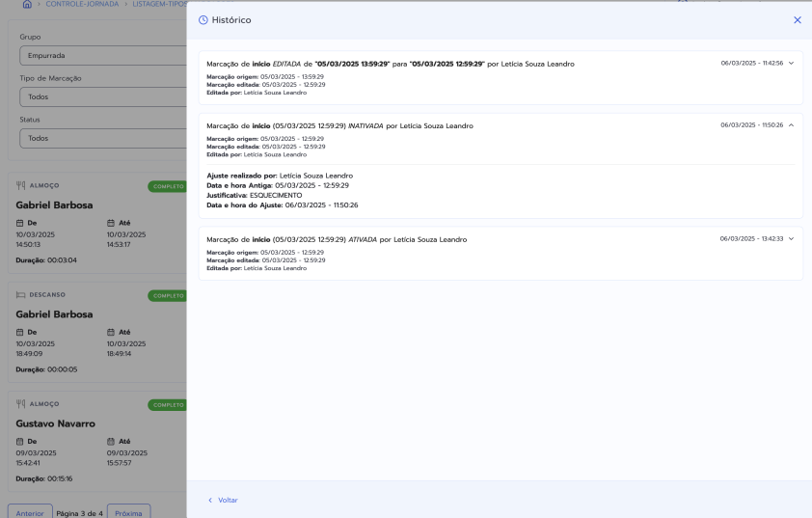This screenshot has width=812, height=518.
Task: Go to the next page with Próxima
Action: [x=128, y=512]
